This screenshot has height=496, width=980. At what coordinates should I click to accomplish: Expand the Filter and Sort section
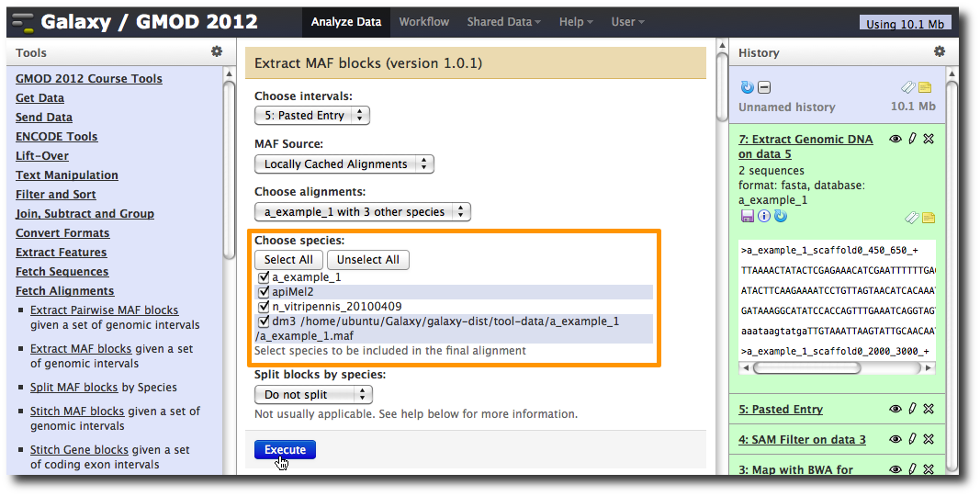pyautogui.click(x=56, y=195)
